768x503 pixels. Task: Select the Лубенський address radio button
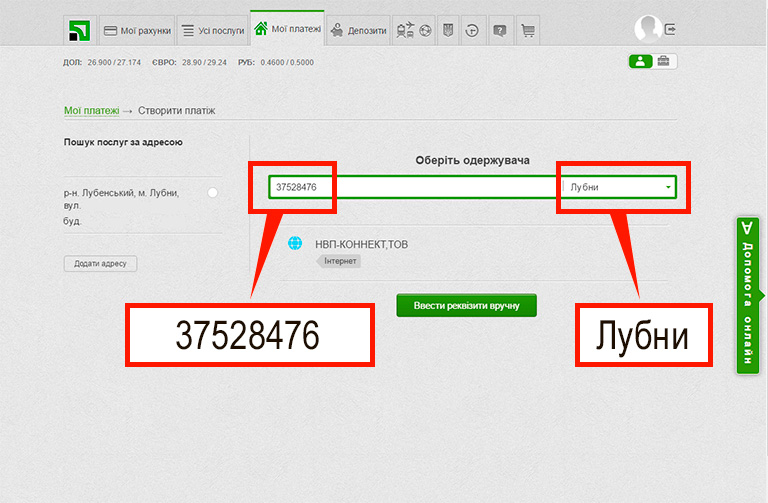[x=212, y=193]
